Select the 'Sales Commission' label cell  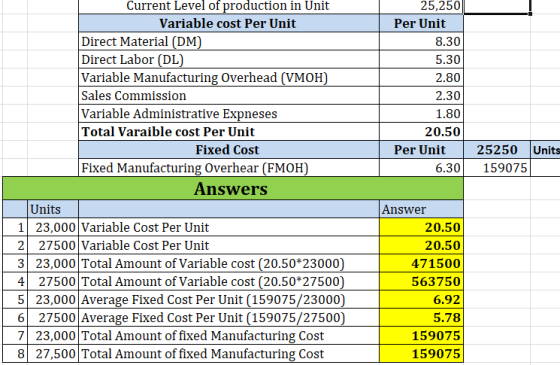coord(229,96)
